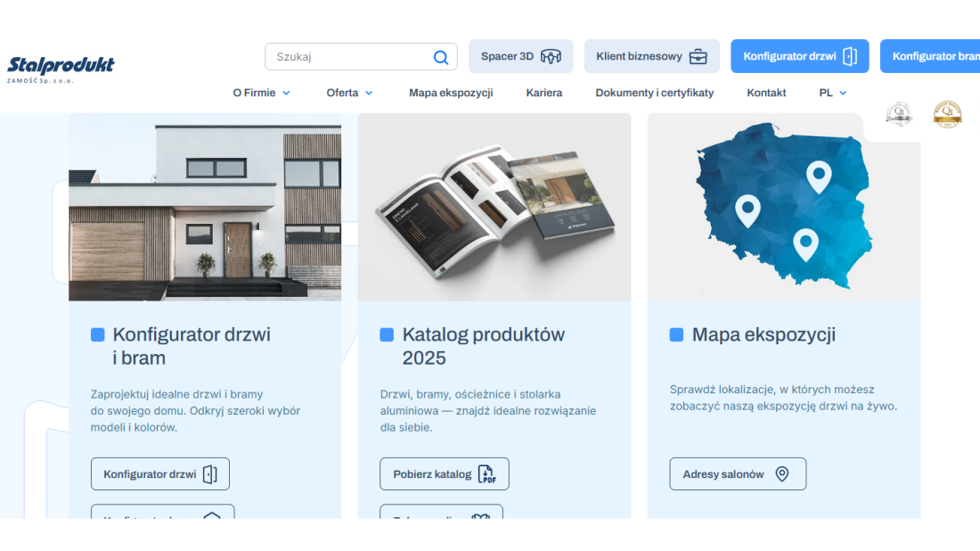This screenshot has height=551, width=980.
Task: Click the Konfigurator drzwi i bram heading
Action: [x=192, y=346]
